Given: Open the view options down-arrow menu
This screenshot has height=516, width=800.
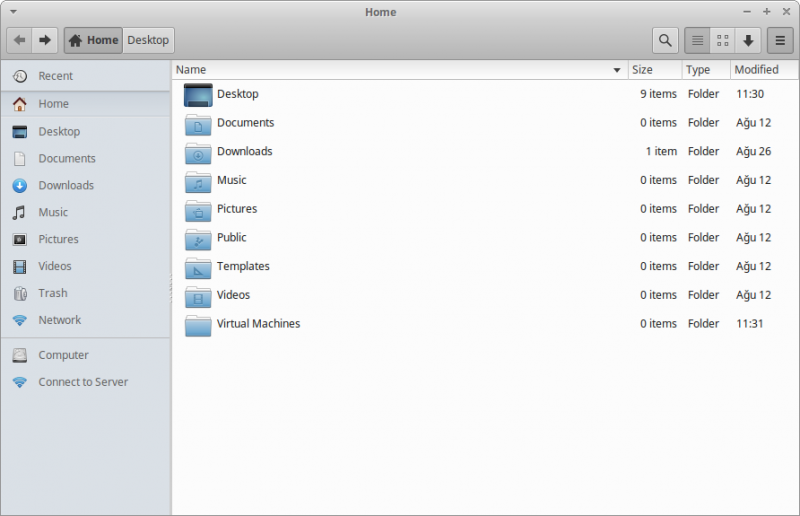Looking at the screenshot, I should point(748,40).
